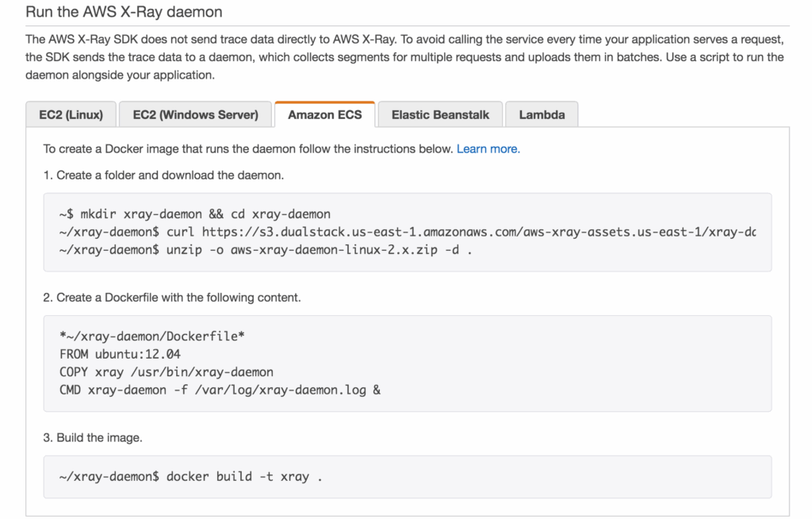
Task: Switch to the EC2 (Linux) tab
Action: [71, 114]
